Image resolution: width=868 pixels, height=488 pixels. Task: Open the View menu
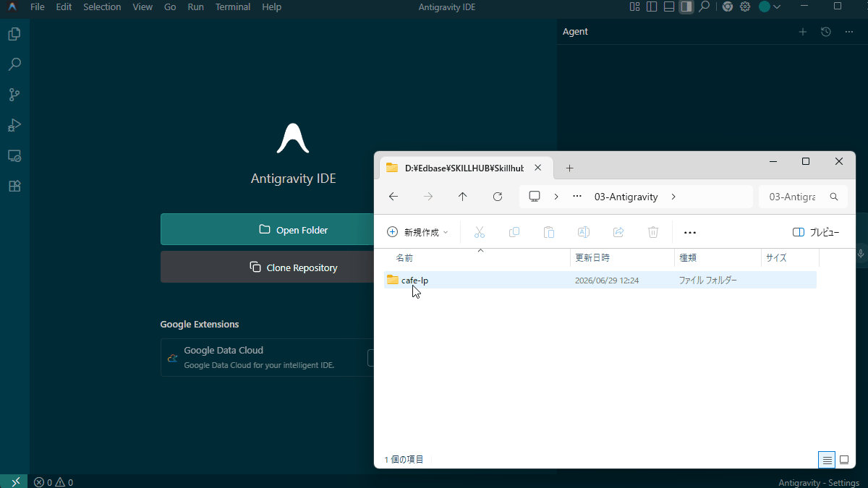142,7
